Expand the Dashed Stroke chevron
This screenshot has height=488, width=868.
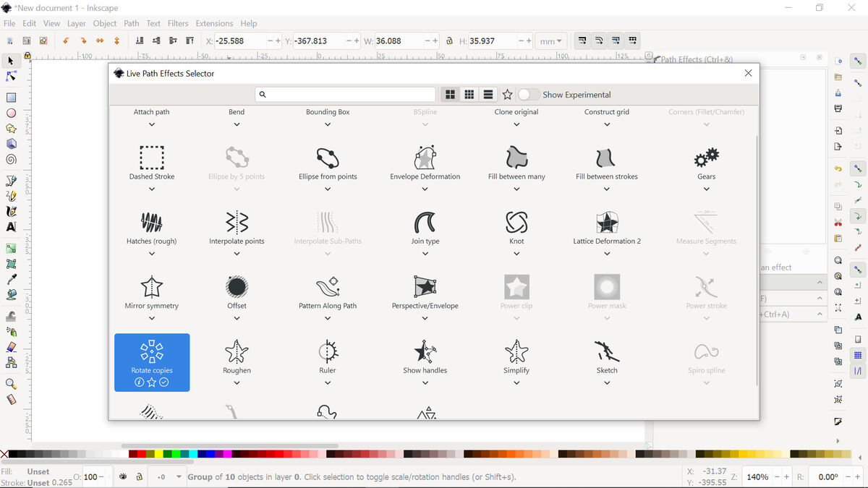click(152, 189)
